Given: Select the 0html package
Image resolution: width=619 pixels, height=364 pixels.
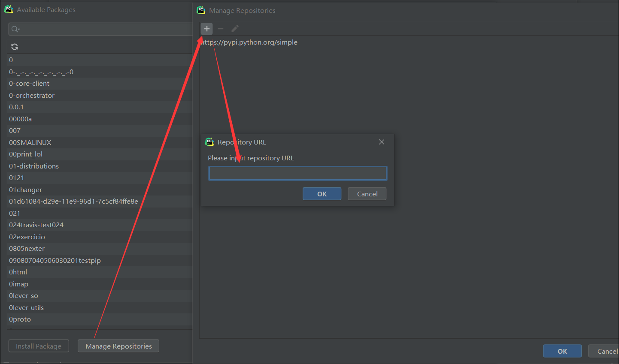Looking at the screenshot, I should pos(100,272).
